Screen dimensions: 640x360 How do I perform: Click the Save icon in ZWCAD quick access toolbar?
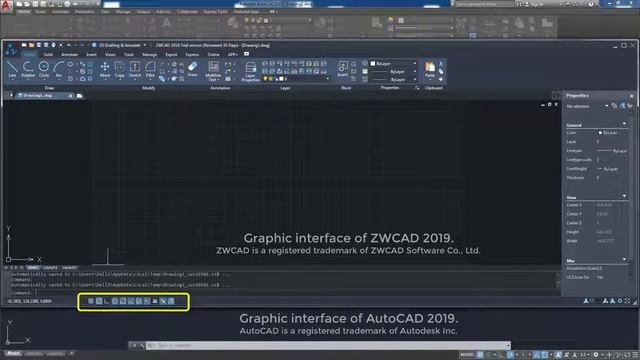[39, 45]
